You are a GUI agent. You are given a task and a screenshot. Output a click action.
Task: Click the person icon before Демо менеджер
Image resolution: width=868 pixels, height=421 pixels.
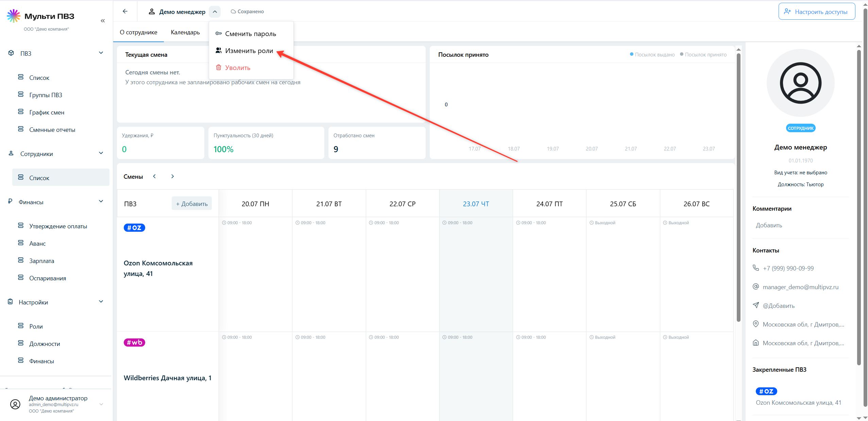[x=152, y=12]
